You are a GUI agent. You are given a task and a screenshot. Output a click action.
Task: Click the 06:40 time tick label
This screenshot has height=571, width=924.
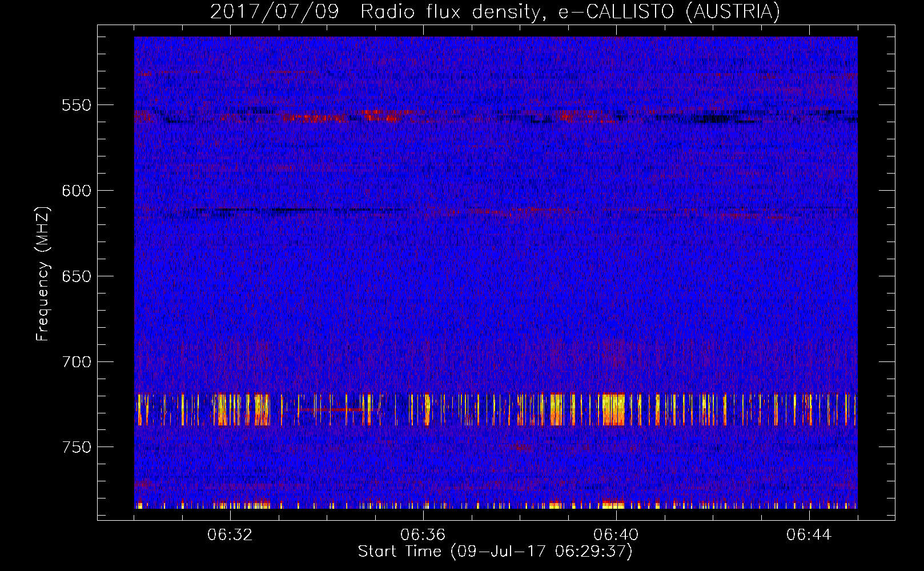(616, 535)
